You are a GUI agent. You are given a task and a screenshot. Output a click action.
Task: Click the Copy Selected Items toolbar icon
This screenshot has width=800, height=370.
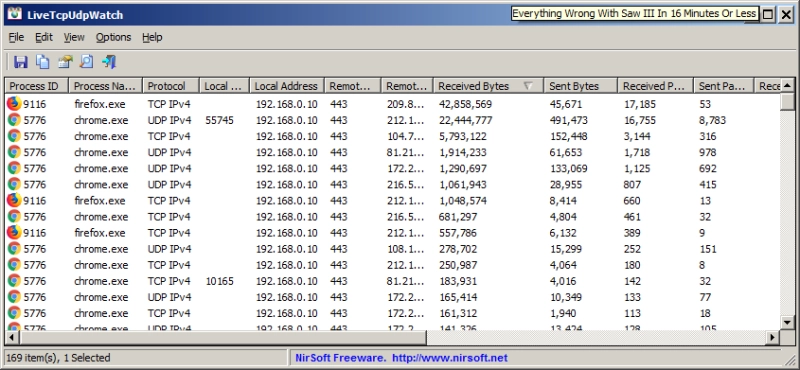43,62
